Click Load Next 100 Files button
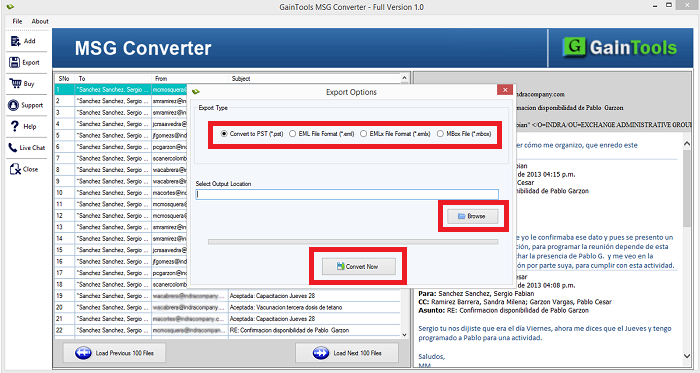The width and height of the screenshot is (700, 373). point(347,353)
